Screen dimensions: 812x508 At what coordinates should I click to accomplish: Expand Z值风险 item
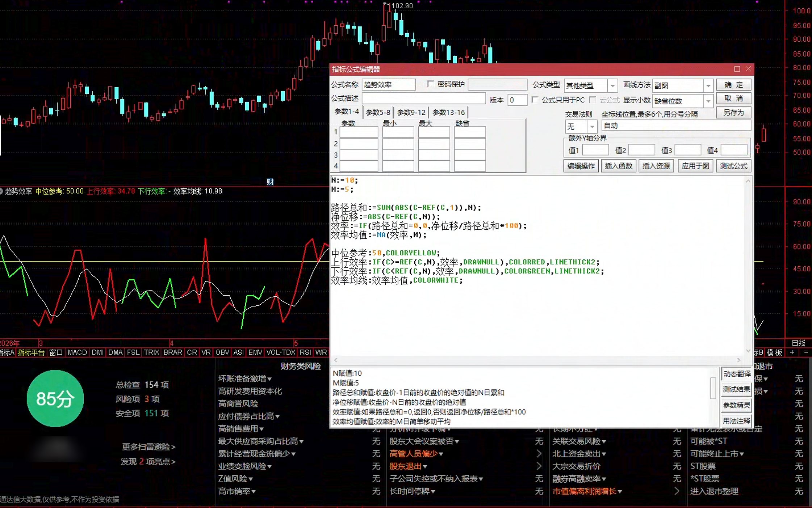pos(251,479)
